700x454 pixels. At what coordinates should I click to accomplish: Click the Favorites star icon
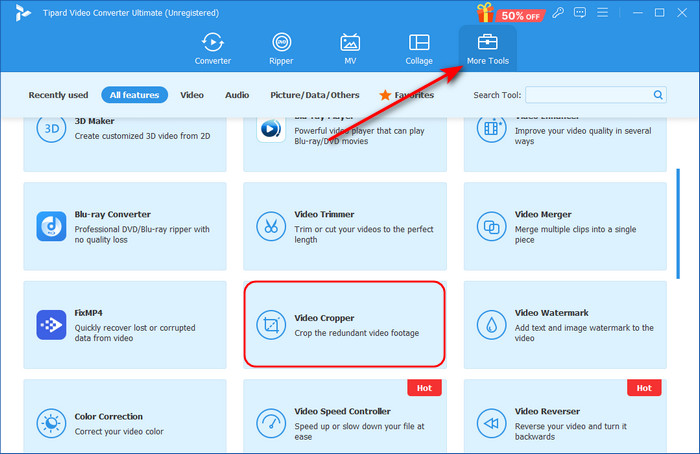(385, 95)
